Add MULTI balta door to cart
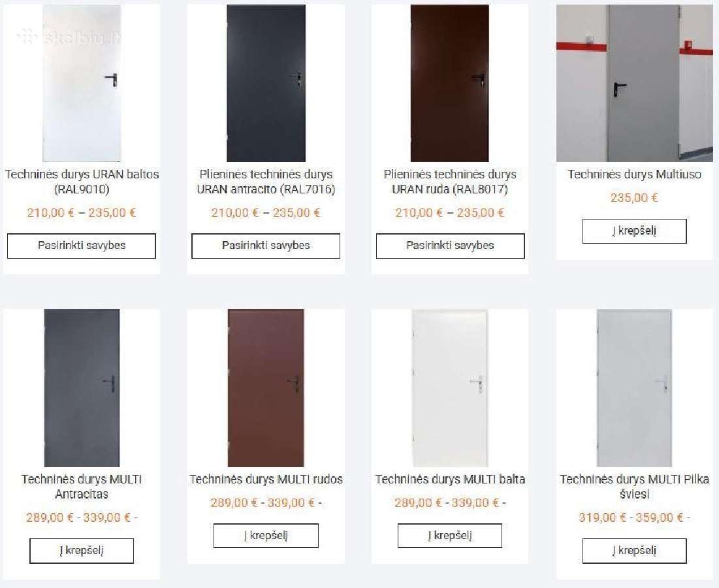 pos(450,536)
